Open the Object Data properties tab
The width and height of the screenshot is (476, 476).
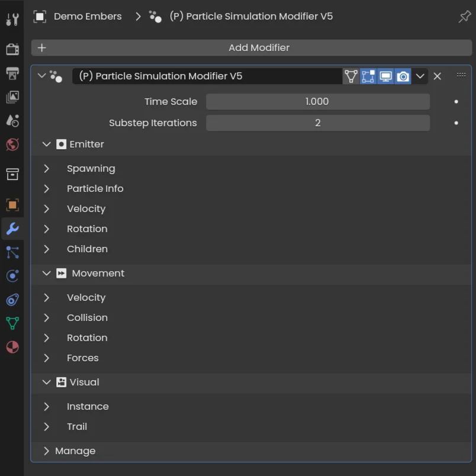tap(12, 323)
